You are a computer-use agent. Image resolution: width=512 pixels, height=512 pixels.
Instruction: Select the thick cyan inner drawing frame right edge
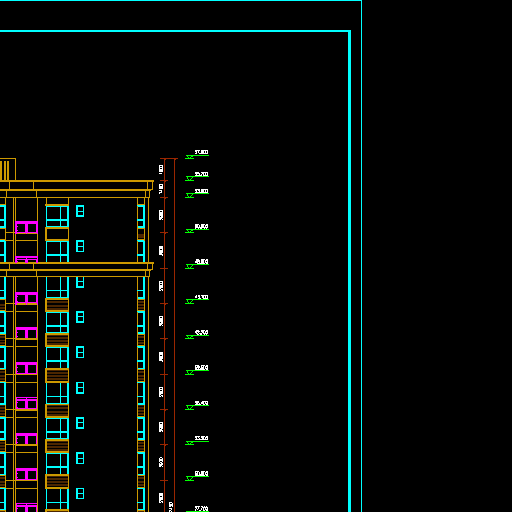point(349,272)
